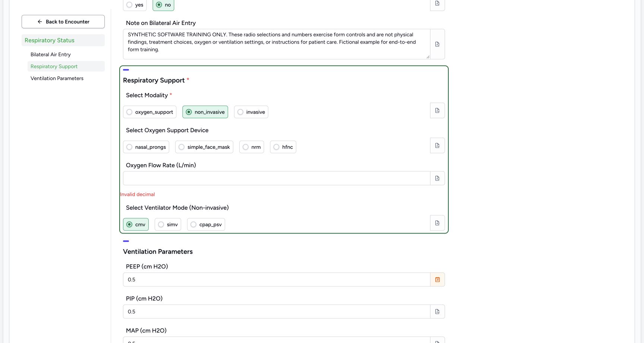Pick simv ventilator mode
The height and width of the screenshot is (343, 644).
click(x=168, y=225)
